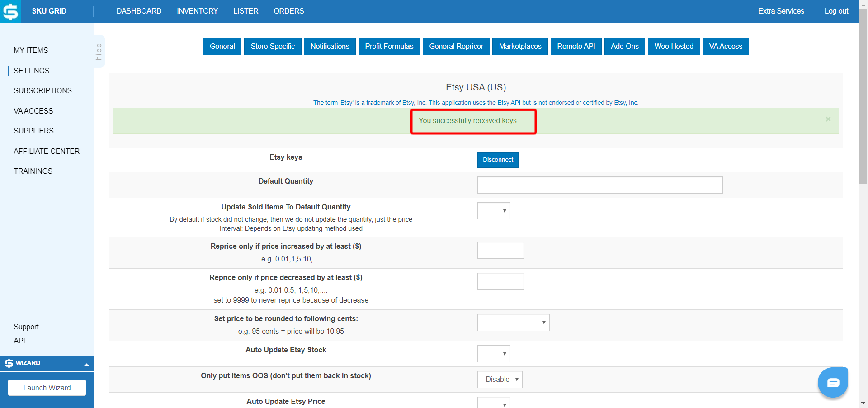Click the page vertical scrollbar thumb
868x408 pixels.
click(863, 96)
